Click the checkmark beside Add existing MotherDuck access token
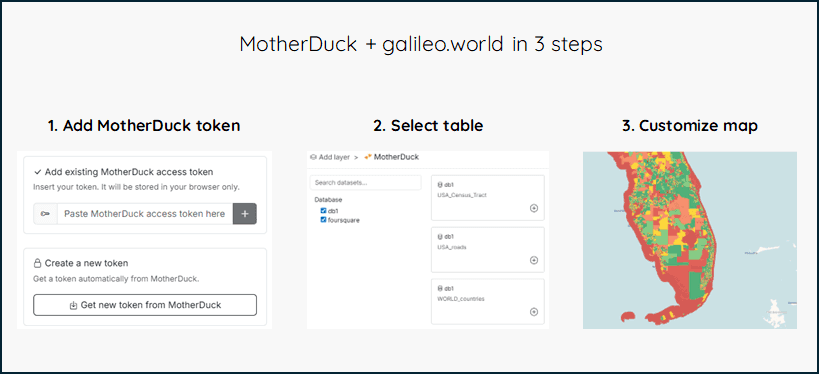The width and height of the screenshot is (819, 374). click(x=38, y=171)
